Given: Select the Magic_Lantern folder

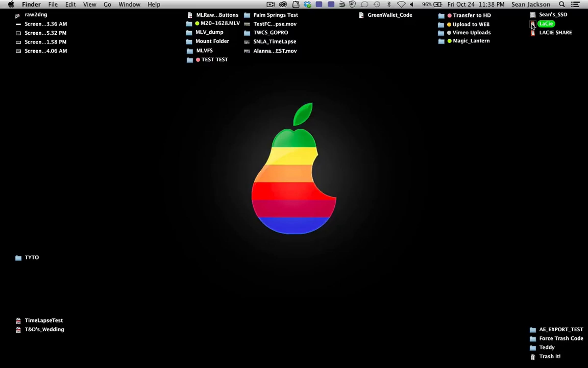Looking at the screenshot, I should tap(471, 41).
